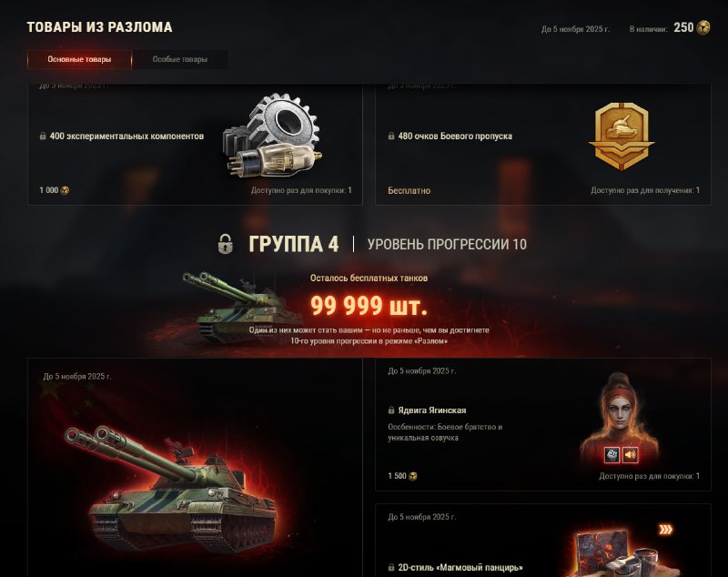Open the Особые товары tab
This screenshot has height=577, width=728.
(x=180, y=59)
